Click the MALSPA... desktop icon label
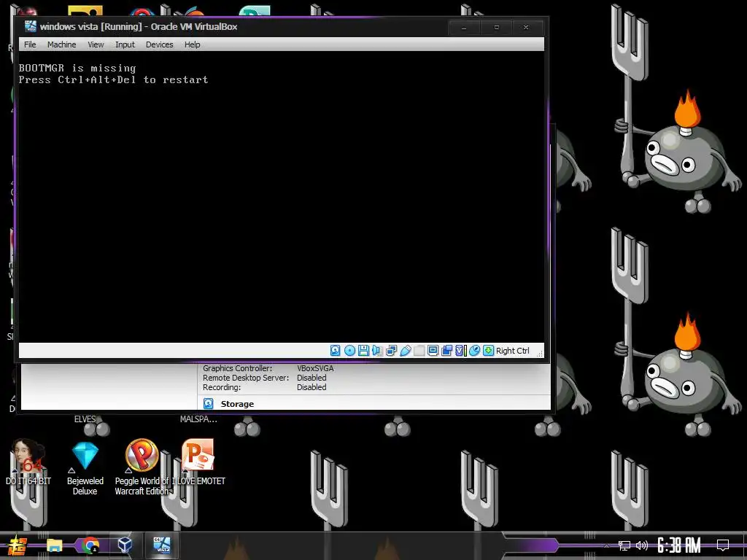Screen dimensions: 747x560 [198, 419]
